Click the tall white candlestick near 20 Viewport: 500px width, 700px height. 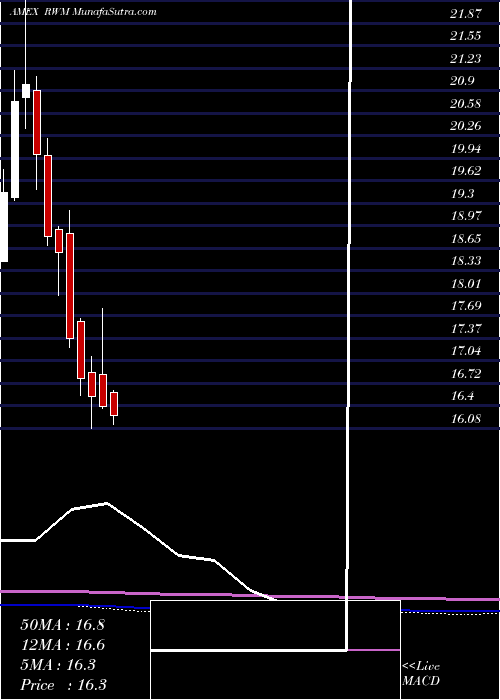(15, 150)
